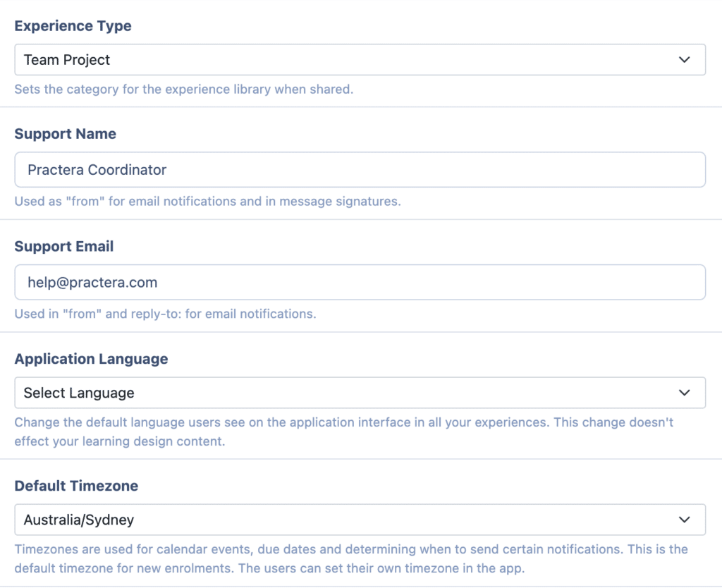This screenshot has width=722, height=588.
Task: Expand the Default Timezone dropdown showing Australia/Sydney
Action: pos(360,520)
